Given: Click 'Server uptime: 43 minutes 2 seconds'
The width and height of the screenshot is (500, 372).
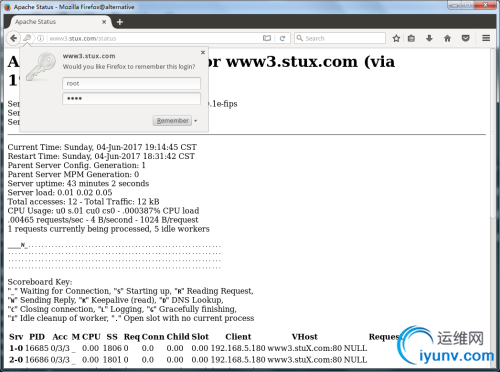Looking at the screenshot, I should click(78, 183).
